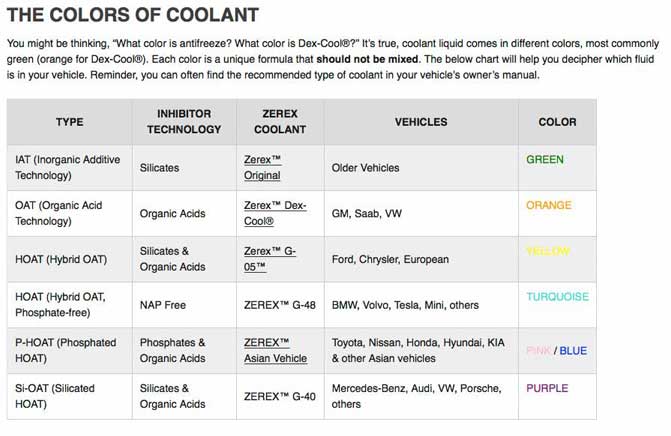Image resolution: width=671 pixels, height=436 pixels.
Task: Click the COLOR column header
Action: (x=557, y=122)
